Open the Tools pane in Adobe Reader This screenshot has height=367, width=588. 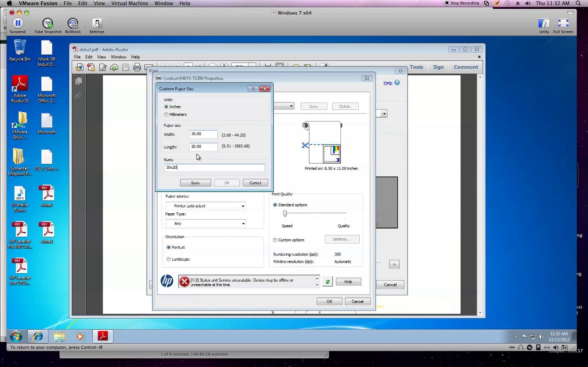(417, 67)
